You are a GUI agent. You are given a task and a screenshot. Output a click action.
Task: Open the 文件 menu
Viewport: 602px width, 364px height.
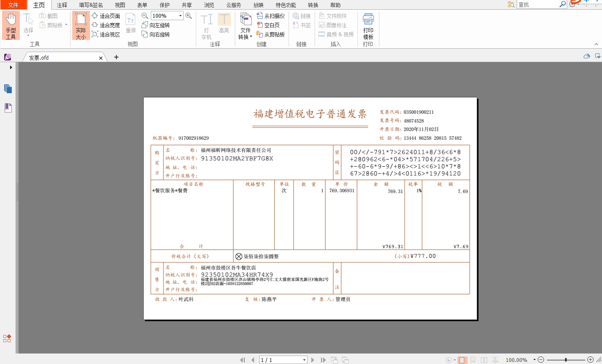[x=12, y=5]
